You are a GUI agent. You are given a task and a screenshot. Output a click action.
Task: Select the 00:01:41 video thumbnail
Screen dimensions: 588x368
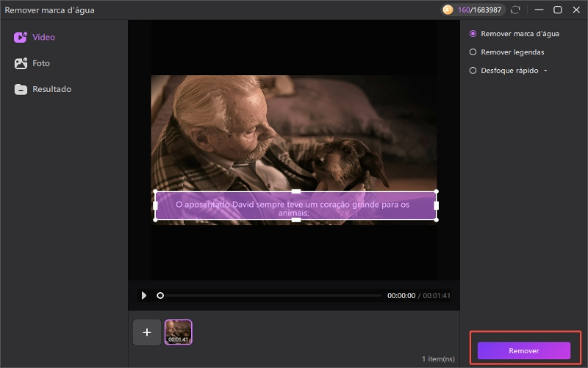pyautogui.click(x=179, y=333)
